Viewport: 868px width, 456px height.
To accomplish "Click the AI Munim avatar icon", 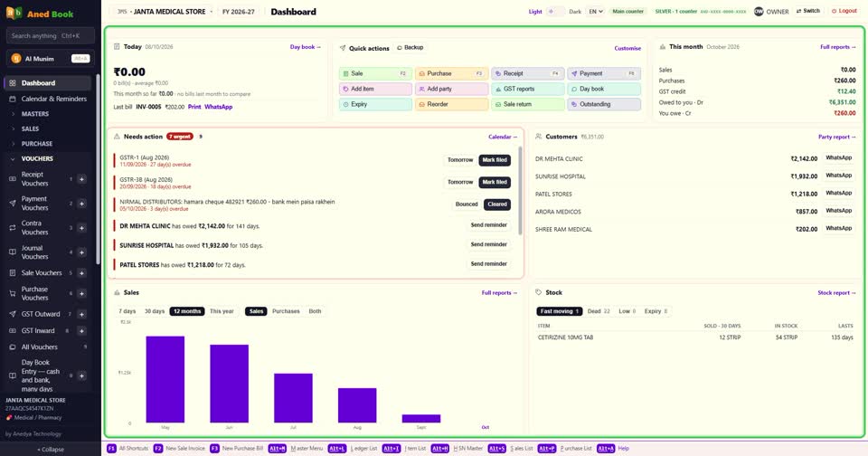I will [16, 58].
